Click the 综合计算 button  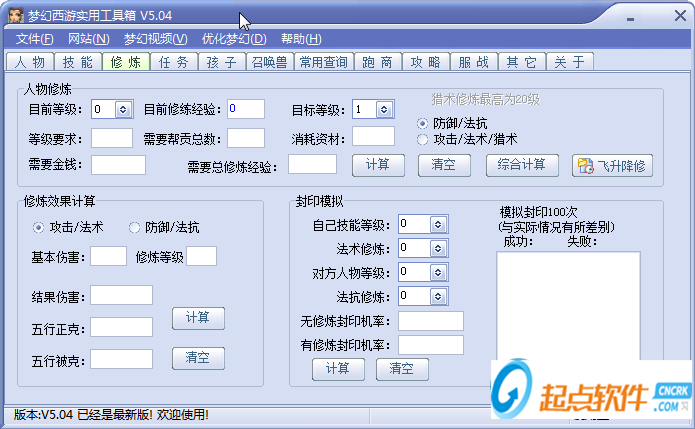click(x=522, y=165)
